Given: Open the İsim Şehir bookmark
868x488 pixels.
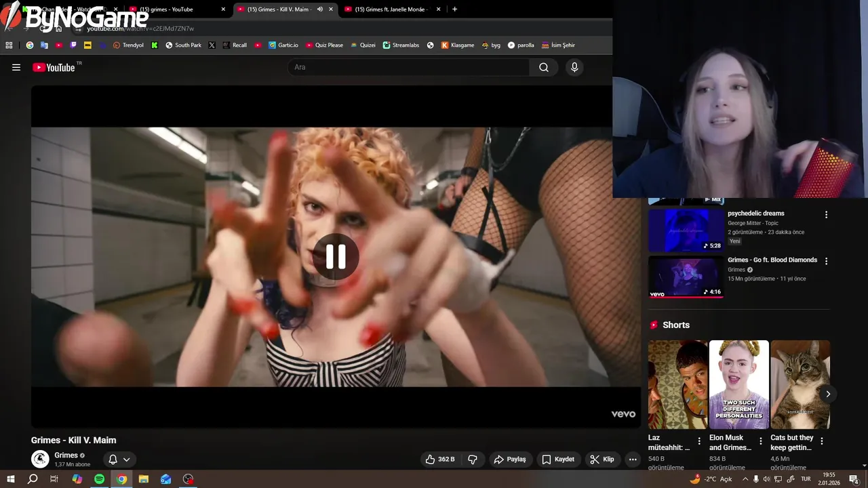Looking at the screenshot, I should pyautogui.click(x=558, y=45).
